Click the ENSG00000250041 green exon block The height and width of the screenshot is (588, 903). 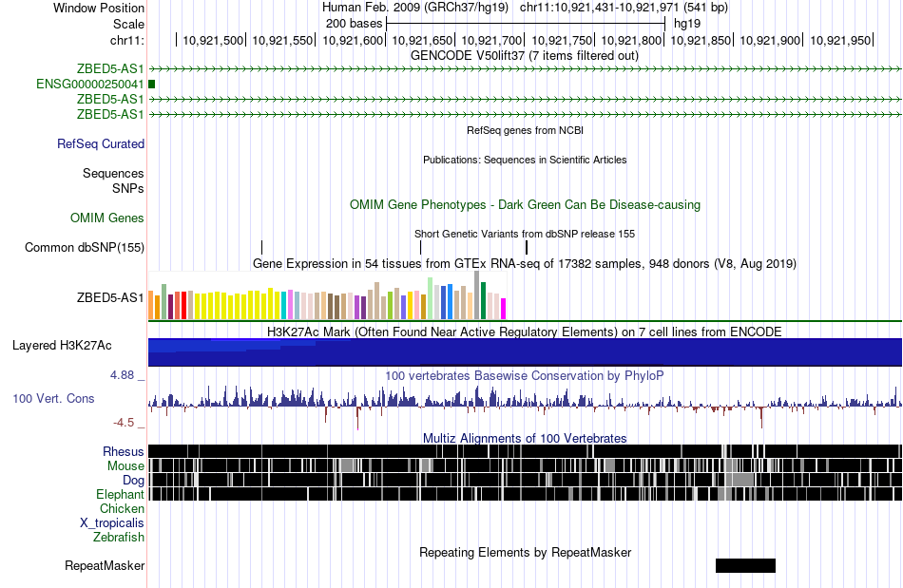[151, 84]
